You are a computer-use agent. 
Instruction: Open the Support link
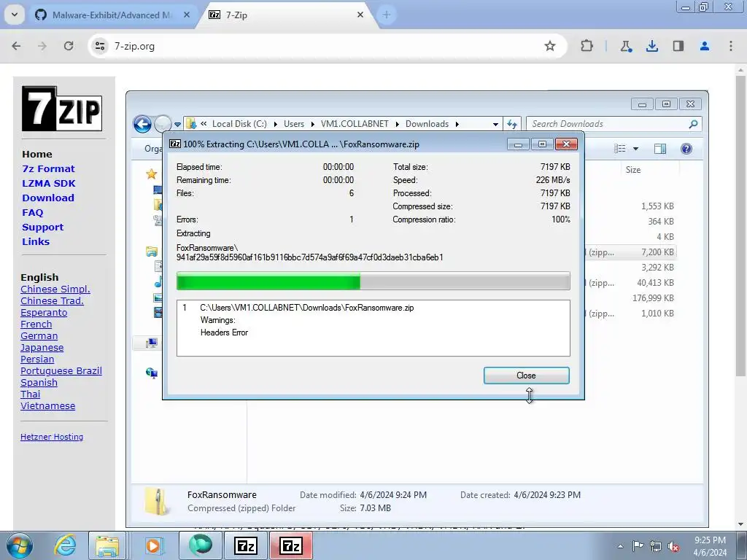pyautogui.click(x=42, y=227)
